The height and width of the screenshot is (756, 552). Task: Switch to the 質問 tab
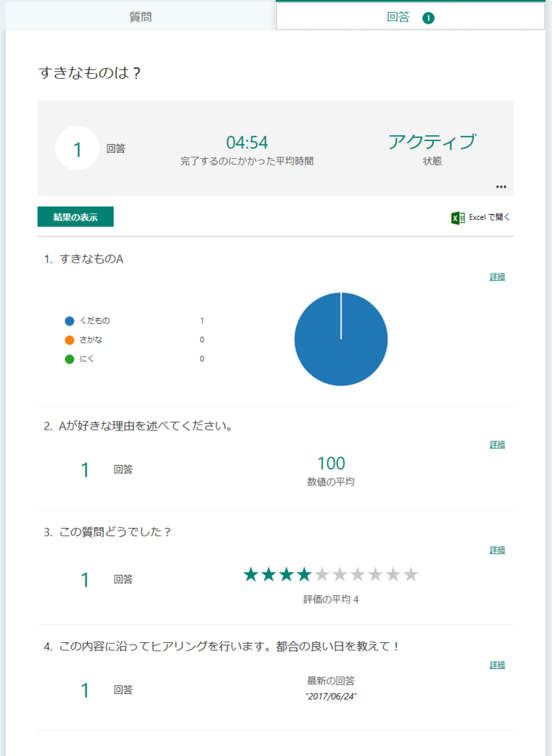tap(140, 16)
